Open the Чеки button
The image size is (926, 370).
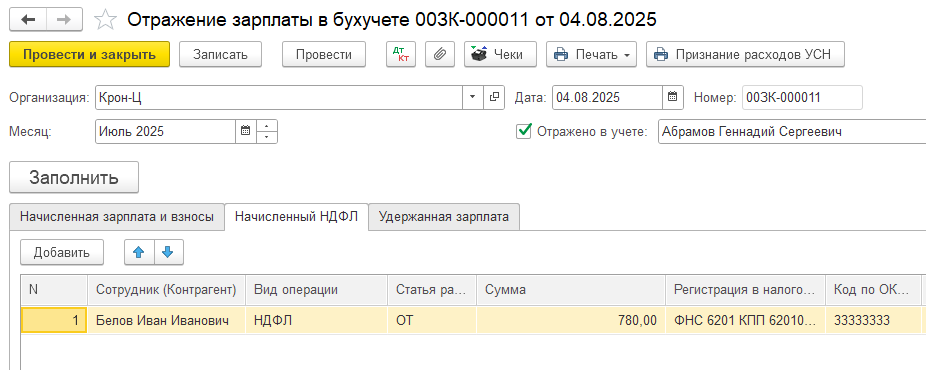point(500,54)
